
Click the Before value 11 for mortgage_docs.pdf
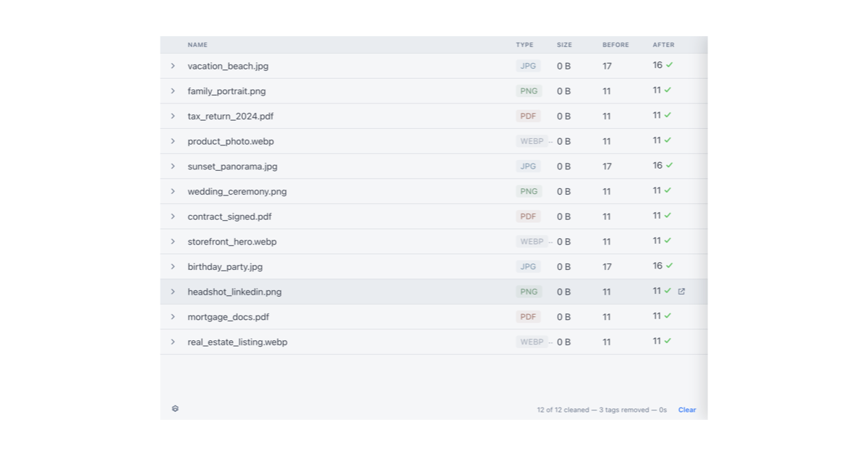point(606,317)
